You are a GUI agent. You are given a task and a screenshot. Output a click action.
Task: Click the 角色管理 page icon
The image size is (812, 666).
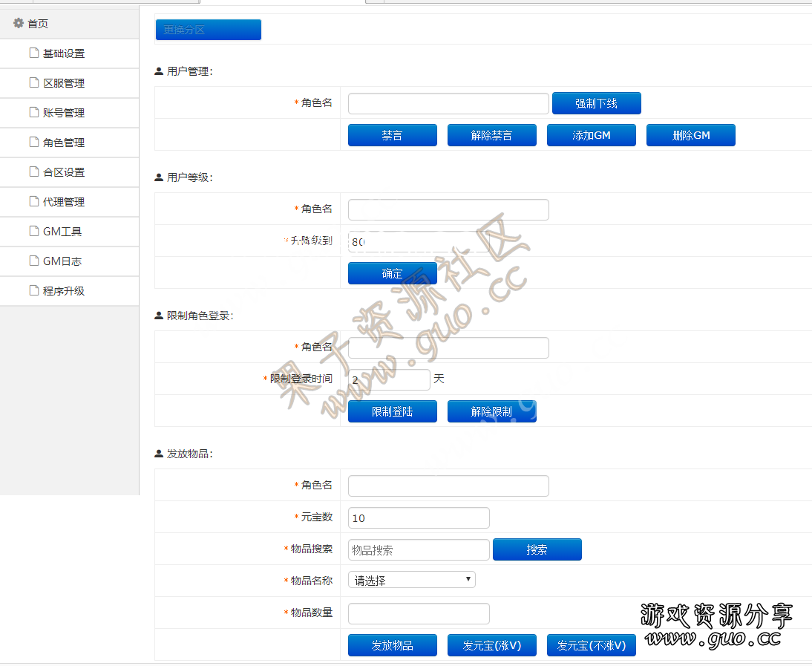(x=33, y=142)
